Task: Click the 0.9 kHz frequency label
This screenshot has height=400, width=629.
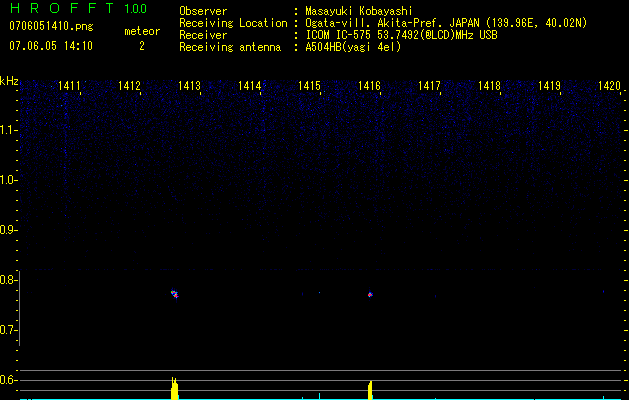Action: click(7, 230)
